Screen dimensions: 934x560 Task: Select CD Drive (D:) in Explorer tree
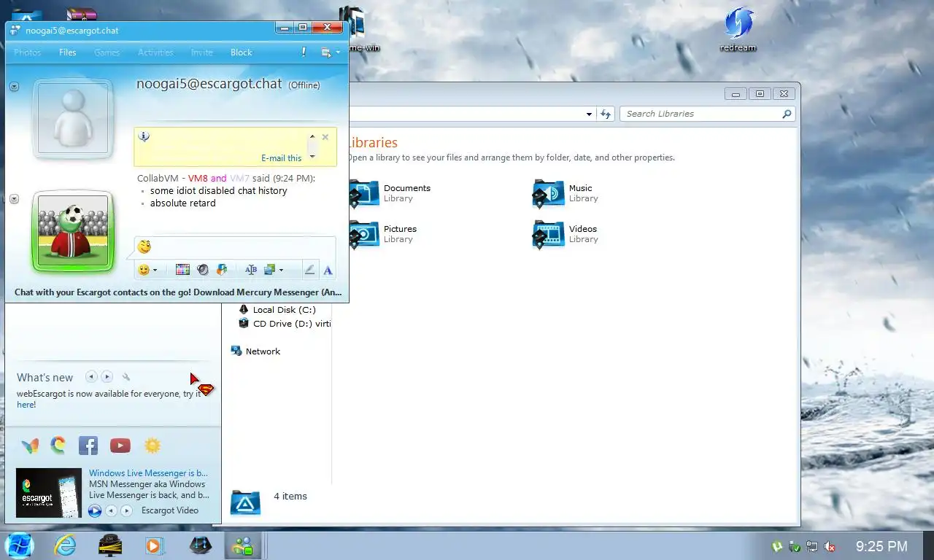(285, 324)
